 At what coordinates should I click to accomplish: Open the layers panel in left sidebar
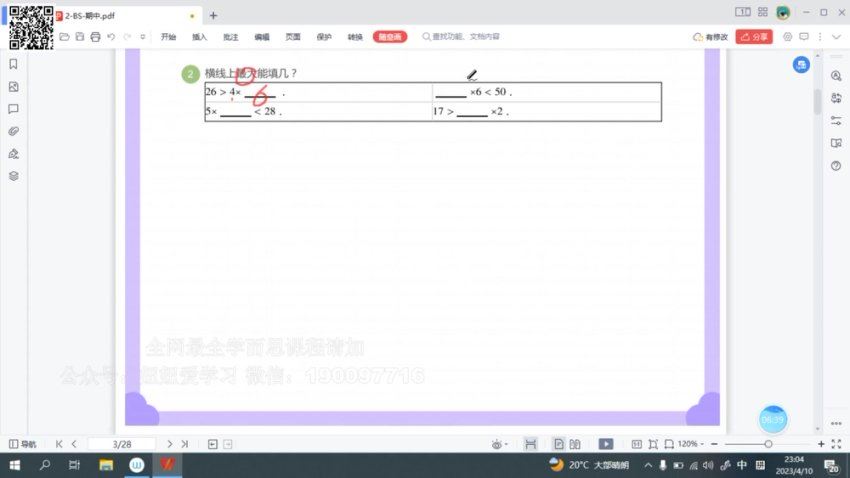tap(14, 176)
